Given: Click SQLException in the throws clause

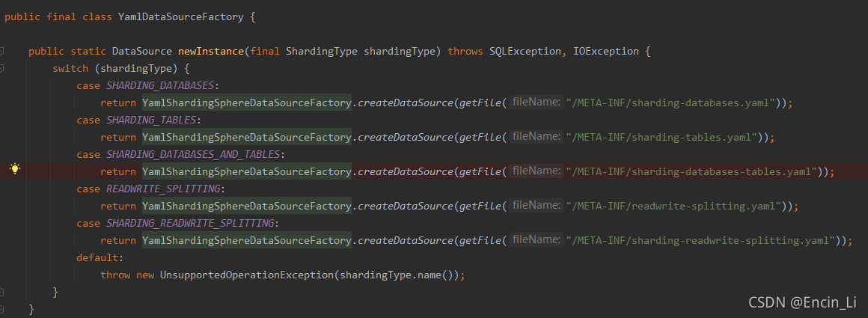Looking at the screenshot, I should (x=525, y=52).
